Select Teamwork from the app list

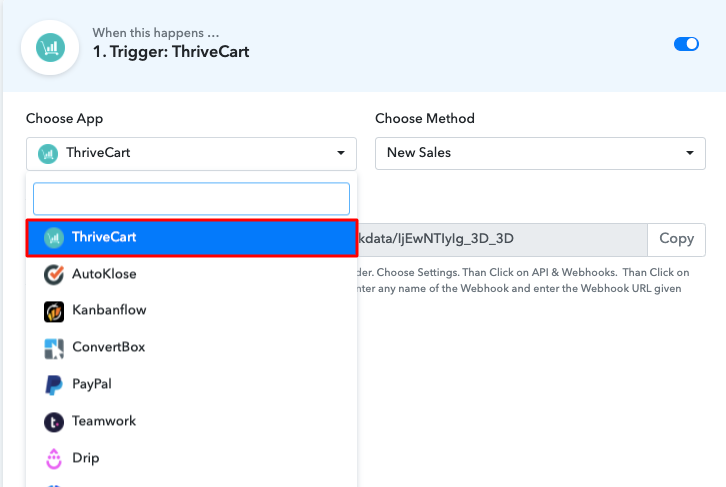click(192, 422)
